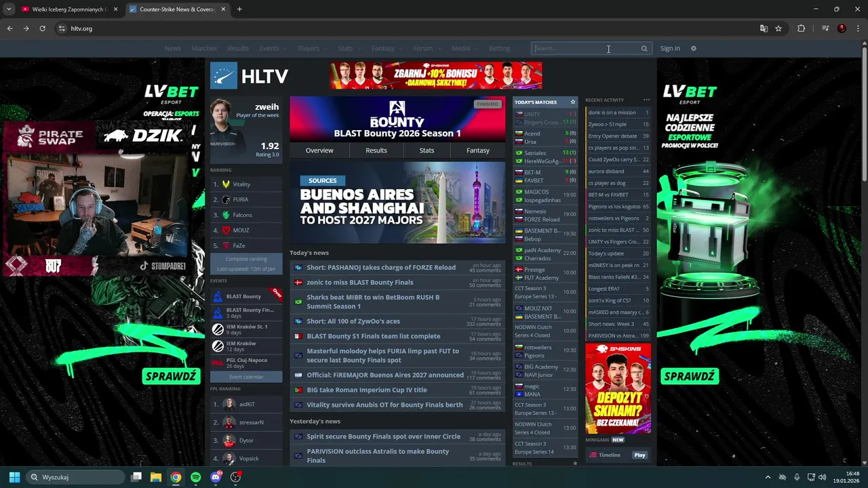Open OBS Studio from taskbar

pyautogui.click(x=235, y=477)
